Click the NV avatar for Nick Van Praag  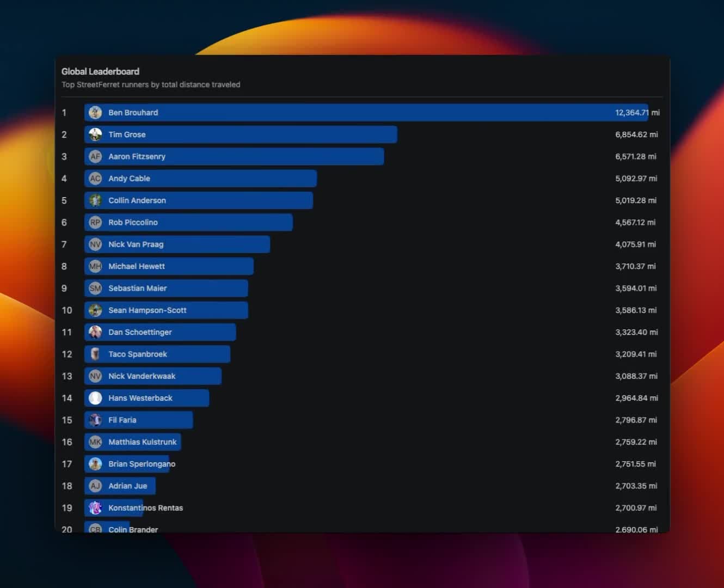coord(95,244)
